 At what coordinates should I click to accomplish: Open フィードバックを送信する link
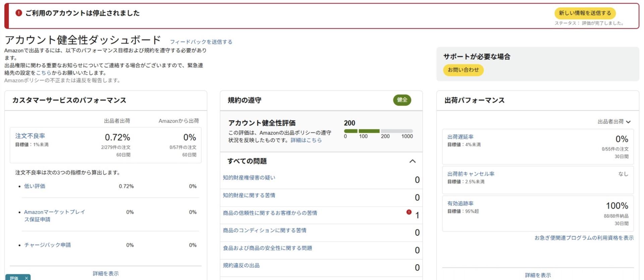(x=201, y=42)
